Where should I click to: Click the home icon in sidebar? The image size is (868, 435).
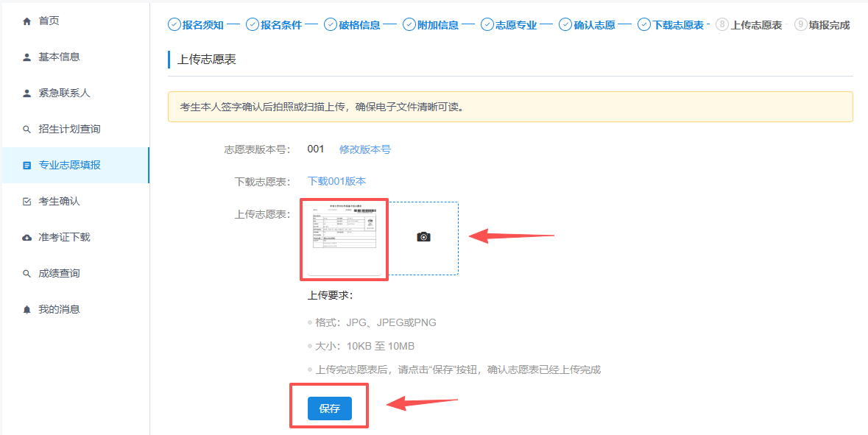[x=27, y=21]
